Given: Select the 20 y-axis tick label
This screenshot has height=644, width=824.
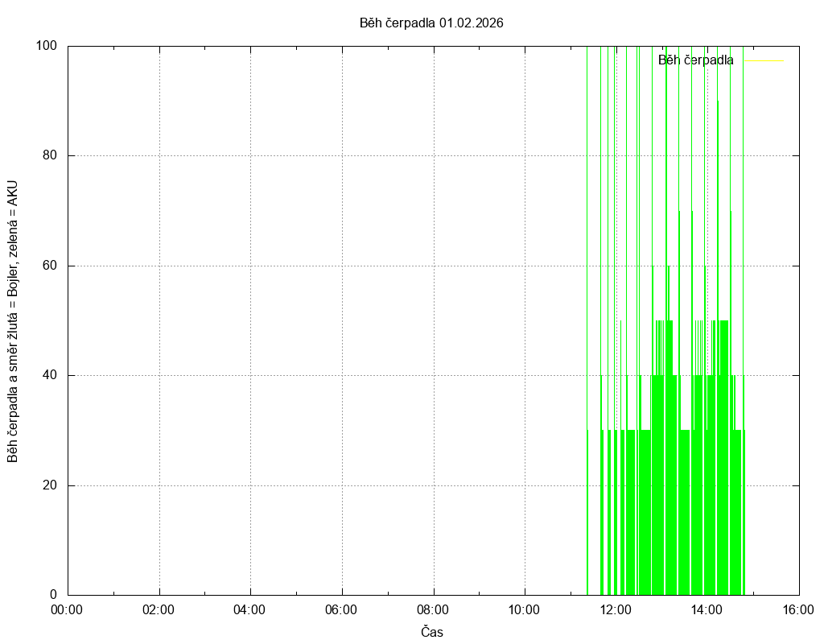Looking at the screenshot, I should [50, 485].
